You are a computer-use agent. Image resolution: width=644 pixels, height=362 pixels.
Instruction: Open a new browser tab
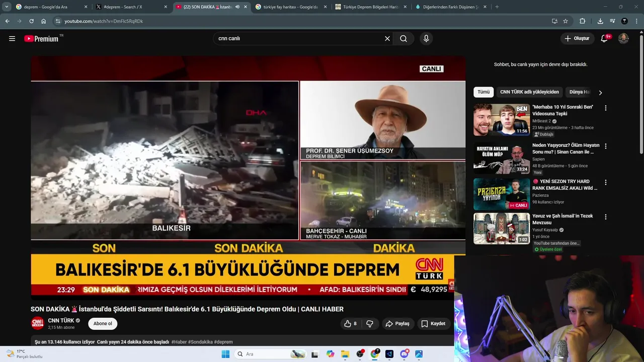497,7
